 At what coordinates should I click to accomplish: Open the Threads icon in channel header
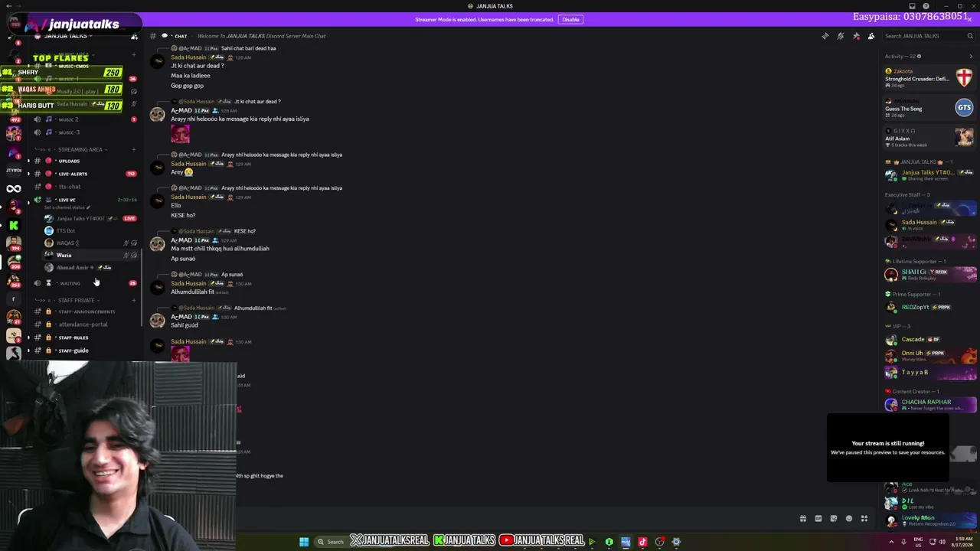tap(825, 36)
